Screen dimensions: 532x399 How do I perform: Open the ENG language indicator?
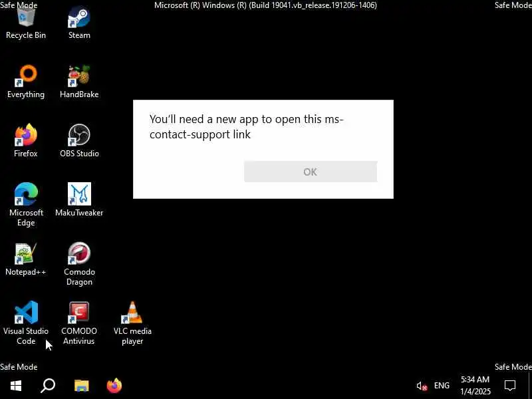[x=442, y=386]
